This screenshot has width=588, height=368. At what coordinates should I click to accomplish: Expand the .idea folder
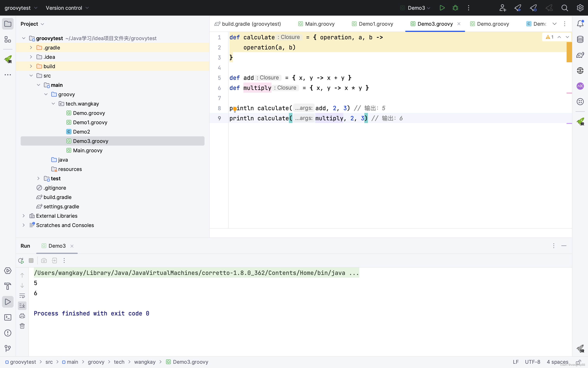click(x=31, y=57)
